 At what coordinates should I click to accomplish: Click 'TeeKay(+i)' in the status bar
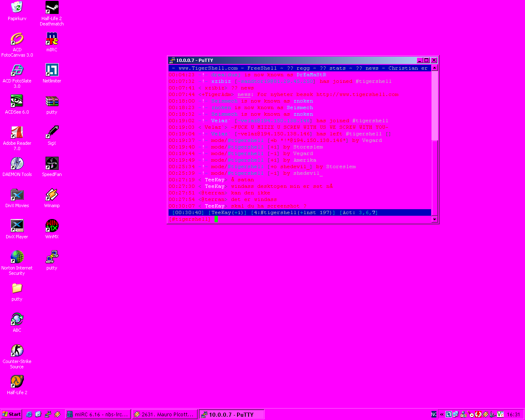click(x=228, y=212)
